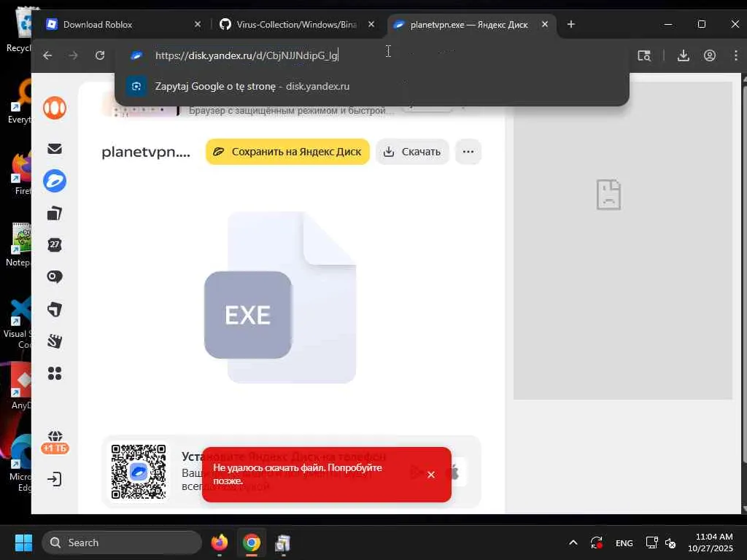Open the three-dots more actions button
747x560 pixels.
click(x=468, y=152)
